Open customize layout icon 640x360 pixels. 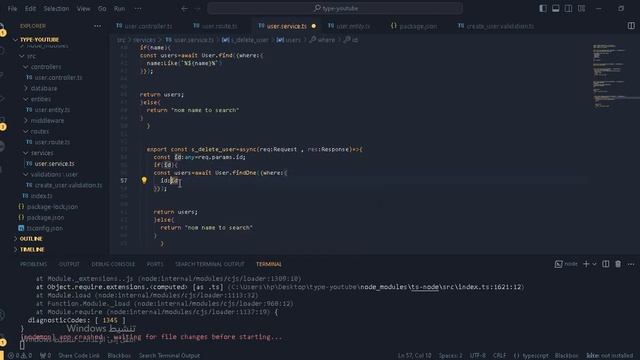(581, 8)
